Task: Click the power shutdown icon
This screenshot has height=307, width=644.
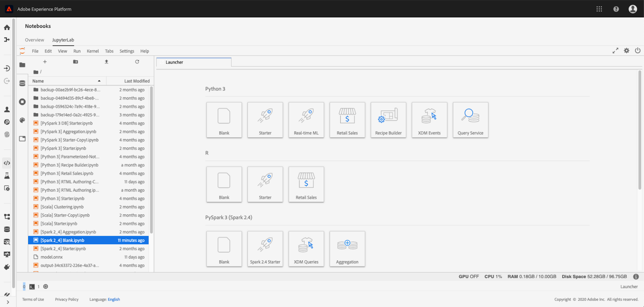Action: [x=638, y=51]
